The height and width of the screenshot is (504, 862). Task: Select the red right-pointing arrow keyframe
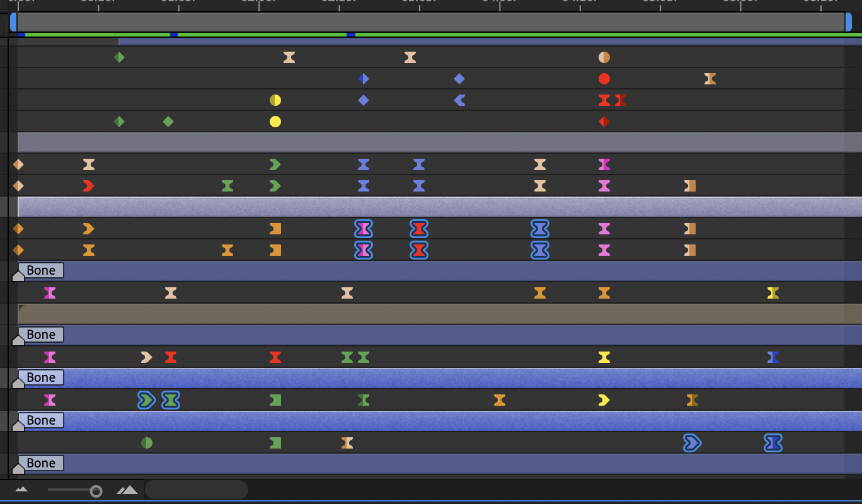pos(89,186)
